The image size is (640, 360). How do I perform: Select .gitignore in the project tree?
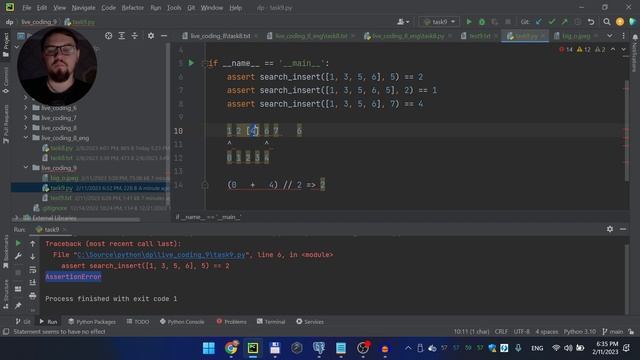coord(55,208)
